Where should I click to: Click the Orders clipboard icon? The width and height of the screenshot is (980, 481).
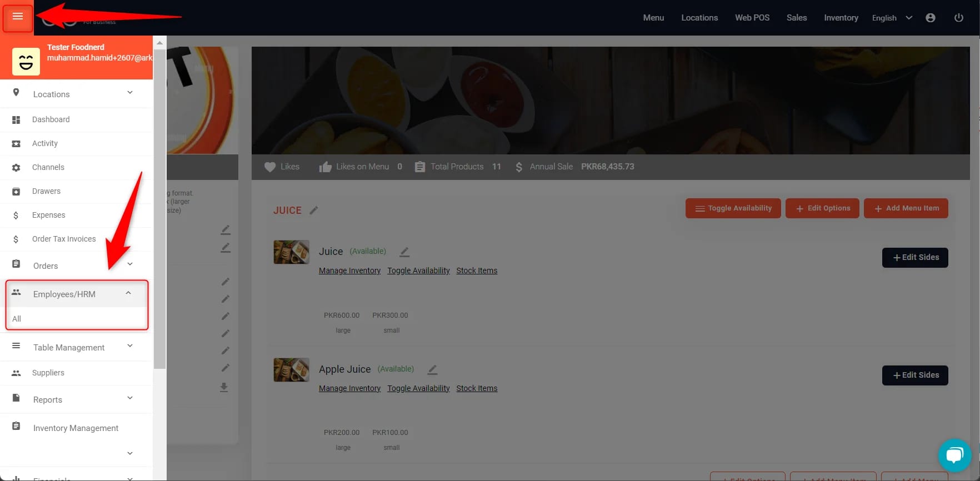pyautogui.click(x=16, y=264)
